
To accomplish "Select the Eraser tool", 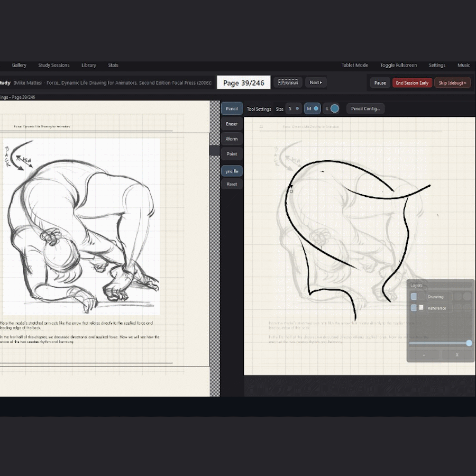I will coord(232,124).
